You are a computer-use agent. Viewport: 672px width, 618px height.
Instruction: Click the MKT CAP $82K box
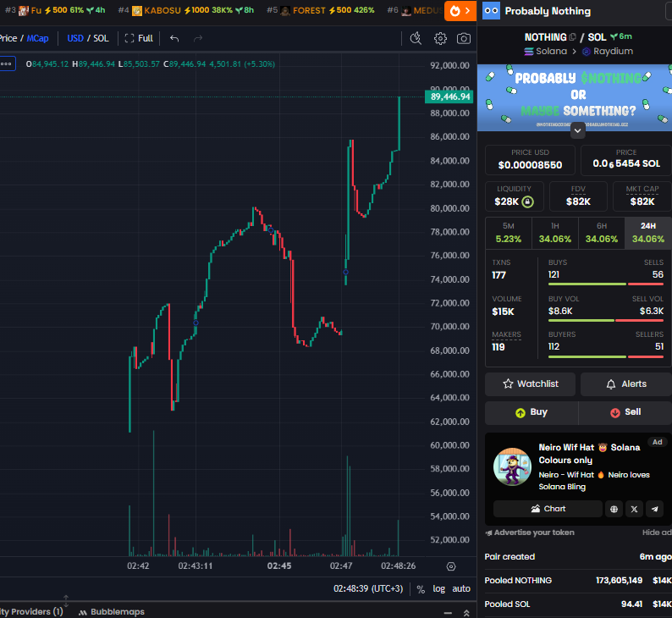pos(642,196)
